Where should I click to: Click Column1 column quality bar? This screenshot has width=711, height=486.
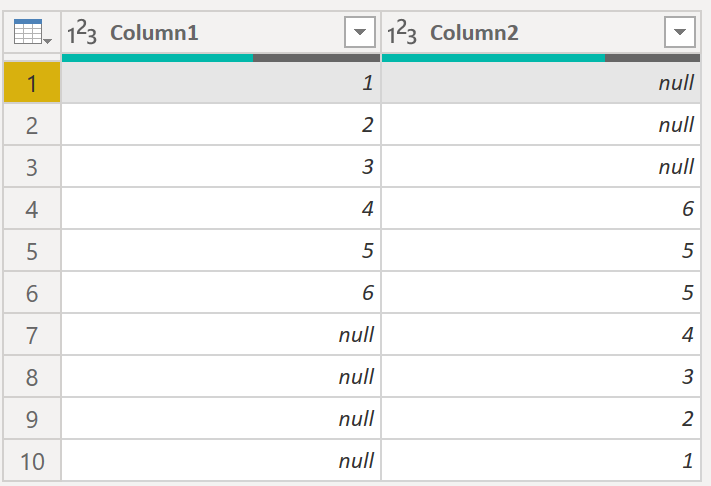tap(221, 58)
